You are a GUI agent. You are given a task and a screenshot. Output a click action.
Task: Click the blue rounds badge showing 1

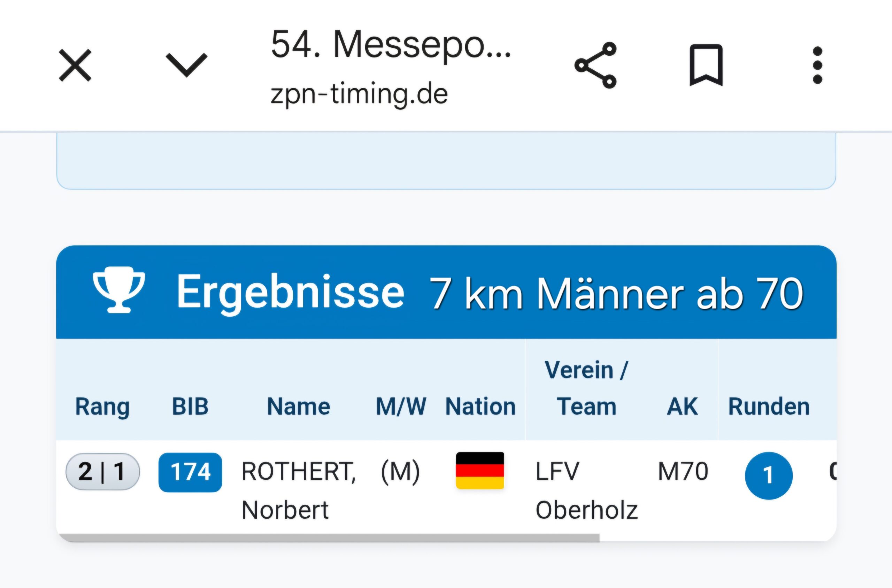[769, 475]
